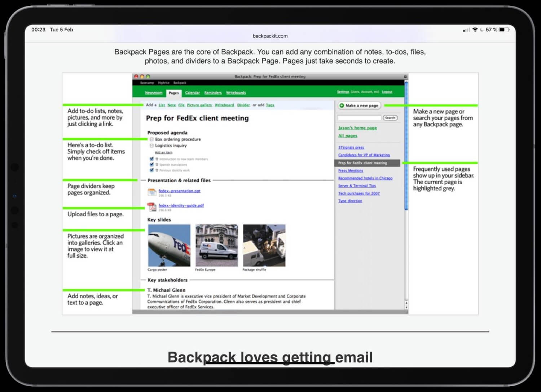
Task: Add a List to the page
Action: pyautogui.click(x=162, y=105)
